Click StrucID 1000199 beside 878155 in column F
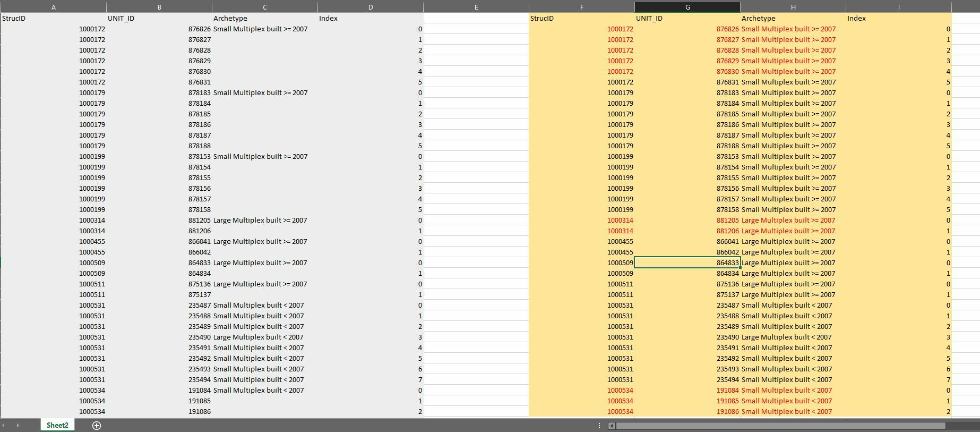The height and width of the screenshot is (432, 980). point(582,177)
